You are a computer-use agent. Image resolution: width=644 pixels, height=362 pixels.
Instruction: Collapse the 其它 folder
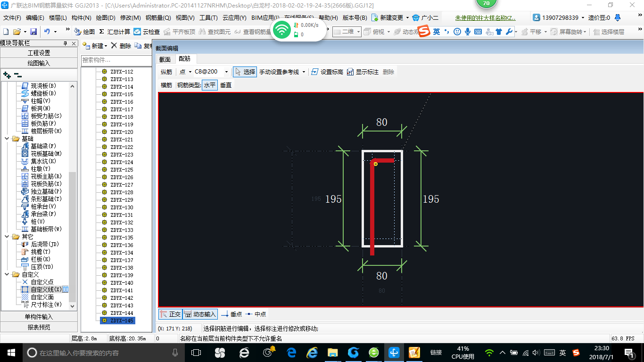coord(7,237)
